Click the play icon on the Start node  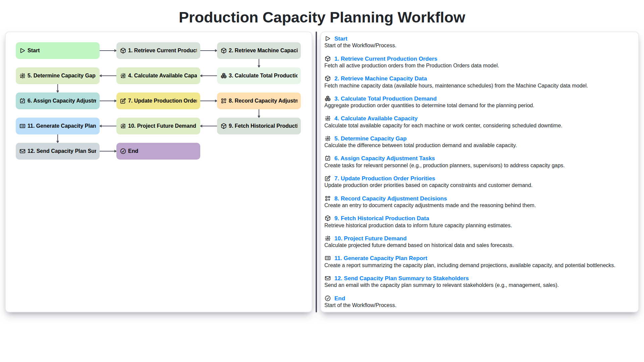point(23,50)
